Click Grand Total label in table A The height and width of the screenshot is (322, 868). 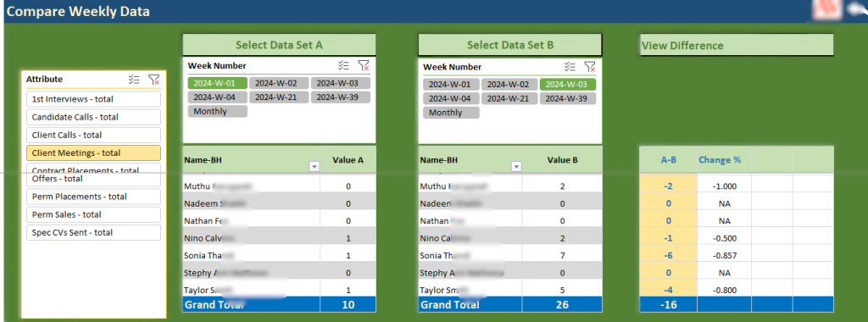tap(214, 304)
